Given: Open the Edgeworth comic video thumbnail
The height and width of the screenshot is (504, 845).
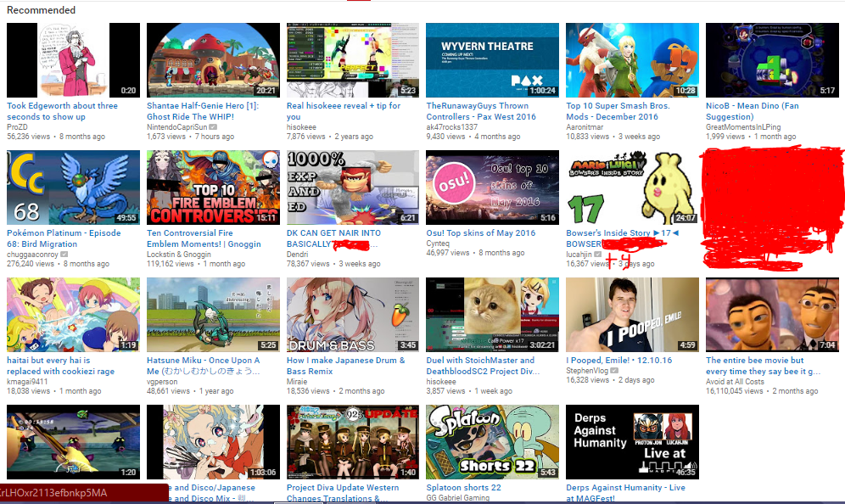Looking at the screenshot, I should coord(73,60).
